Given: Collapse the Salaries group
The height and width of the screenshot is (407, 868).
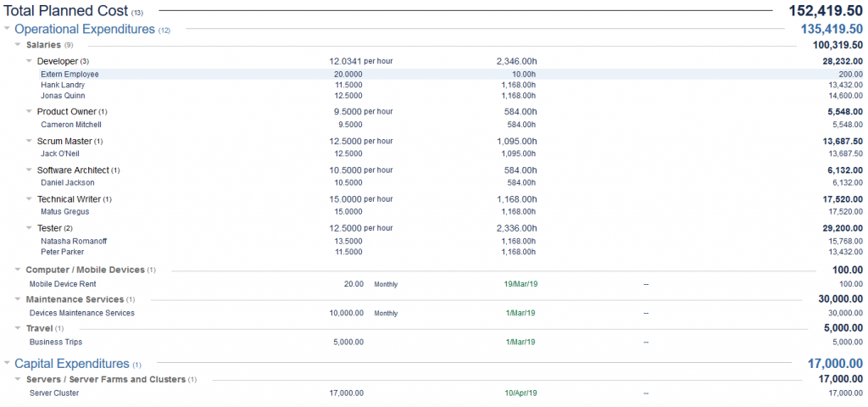Looking at the screenshot, I should coord(18,45).
